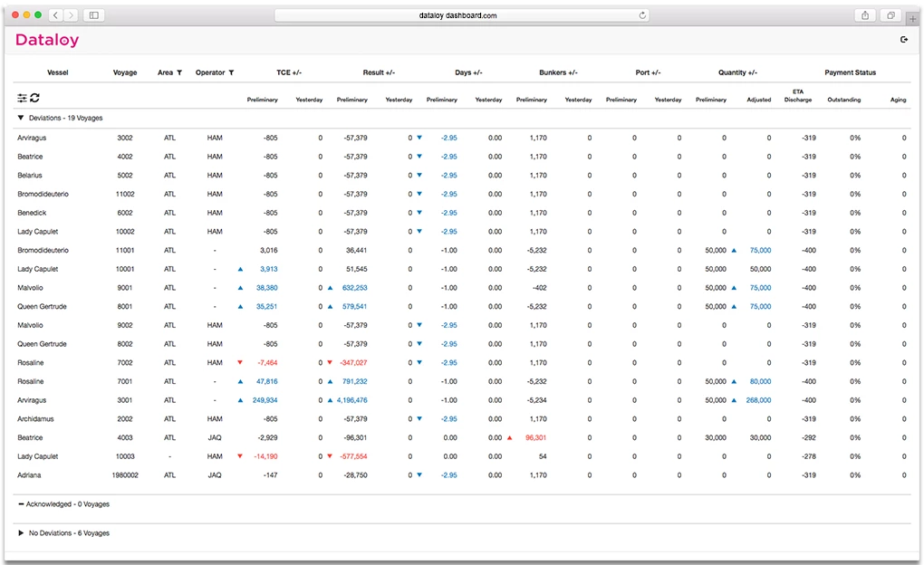Open a new browser tab

click(913, 19)
